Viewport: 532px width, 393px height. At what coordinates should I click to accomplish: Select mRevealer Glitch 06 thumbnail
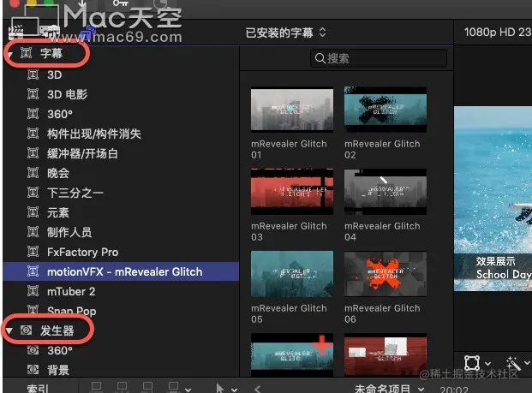[386, 274]
